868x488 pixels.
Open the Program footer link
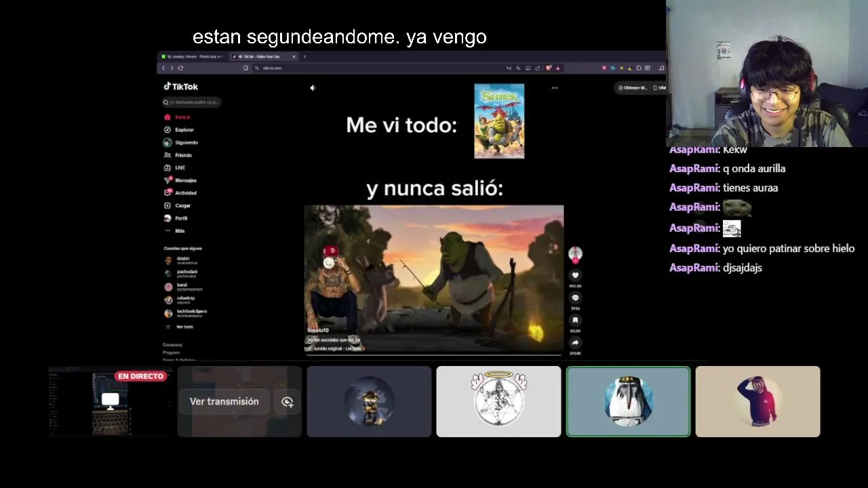[x=172, y=352]
